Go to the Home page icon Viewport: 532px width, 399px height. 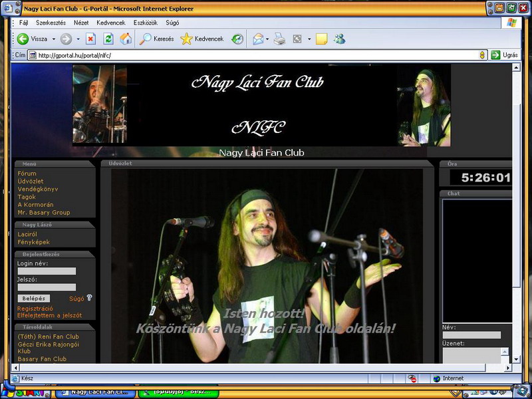pyautogui.click(x=125, y=39)
